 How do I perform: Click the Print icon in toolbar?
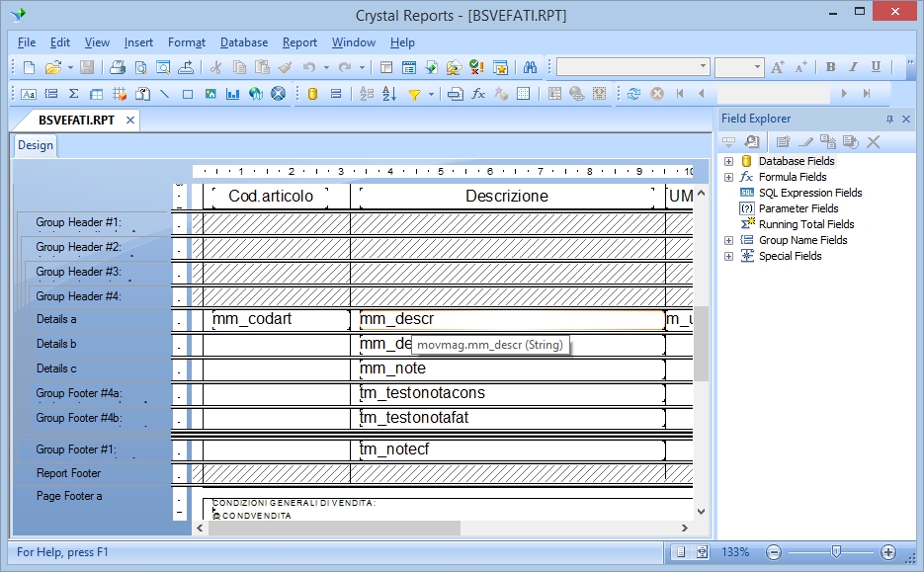(118, 67)
